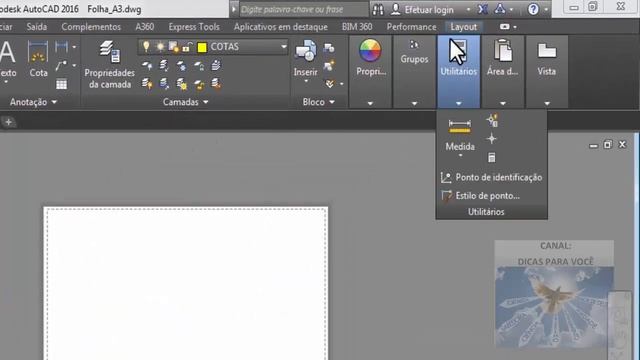Open Aplicativos em destaque tab
640x360 pixels.
(281, 27)
